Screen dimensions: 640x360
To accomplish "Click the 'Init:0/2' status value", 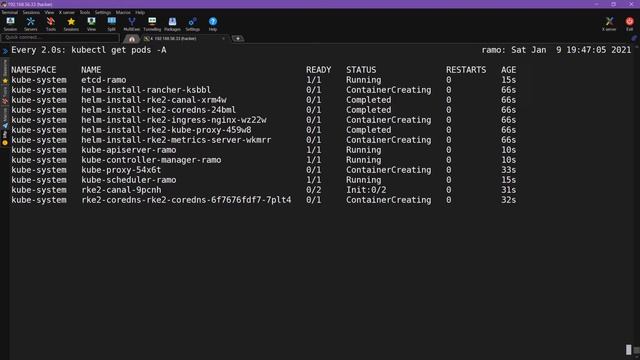I will (366, 190).
